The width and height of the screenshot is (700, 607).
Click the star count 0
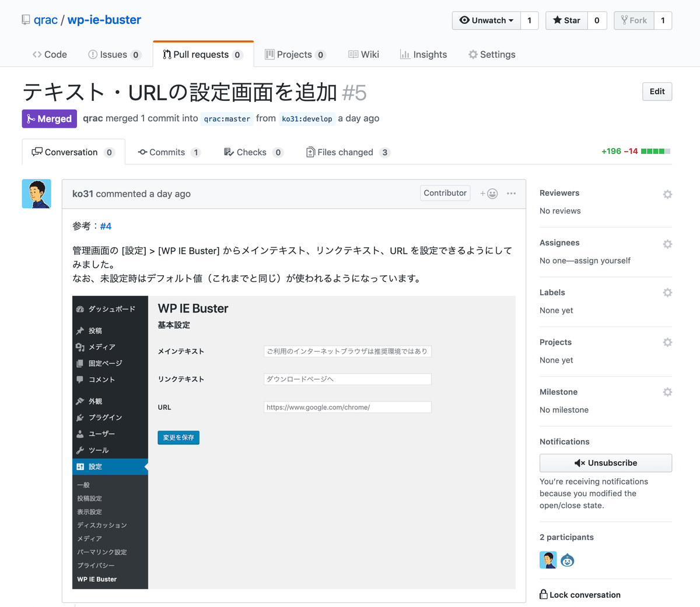pos(597,20)
